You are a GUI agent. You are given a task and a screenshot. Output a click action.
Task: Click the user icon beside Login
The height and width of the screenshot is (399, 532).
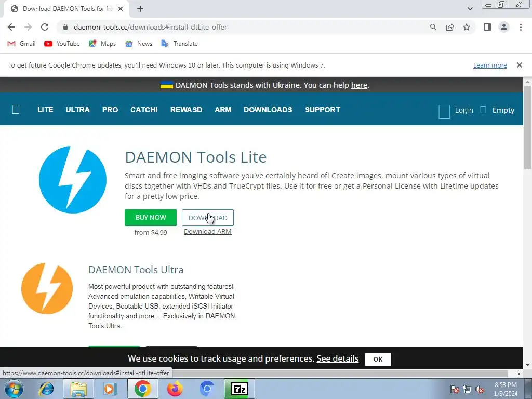[x=444, y=112]
